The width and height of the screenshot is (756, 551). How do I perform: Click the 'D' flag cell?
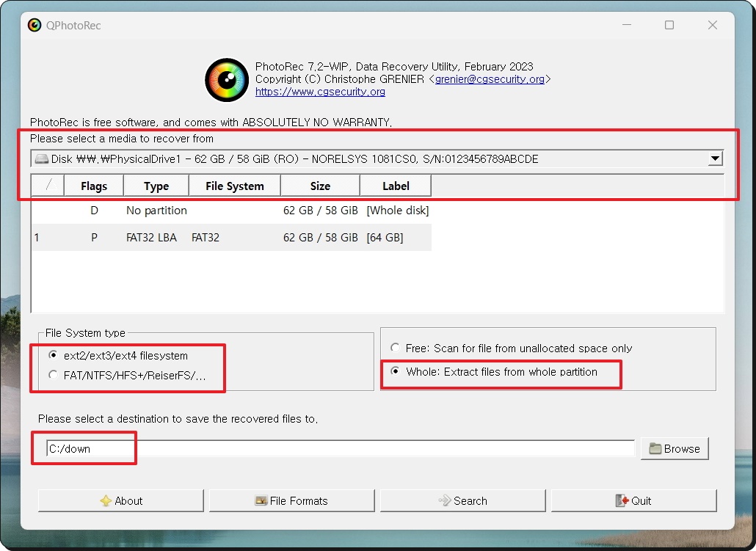[95, 210]
